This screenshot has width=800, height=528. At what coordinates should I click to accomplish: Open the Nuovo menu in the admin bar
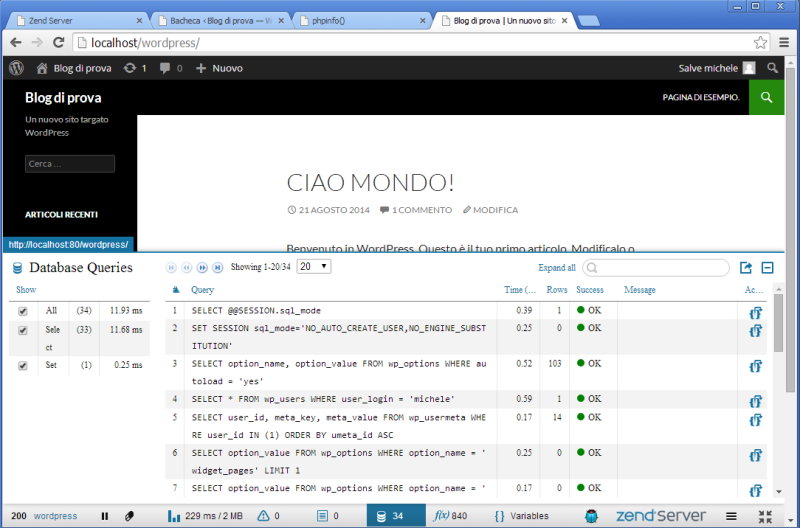click(x=219, y=68)
